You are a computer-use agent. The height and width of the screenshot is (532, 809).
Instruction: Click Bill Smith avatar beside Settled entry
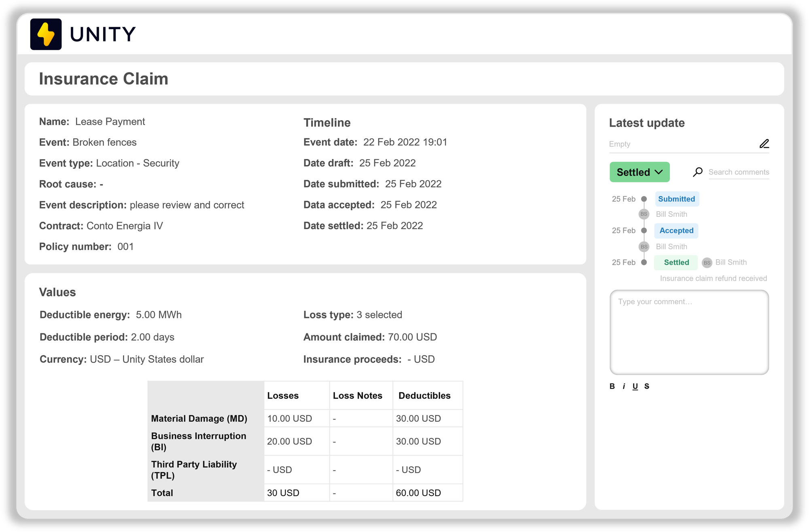click(707, 263)
